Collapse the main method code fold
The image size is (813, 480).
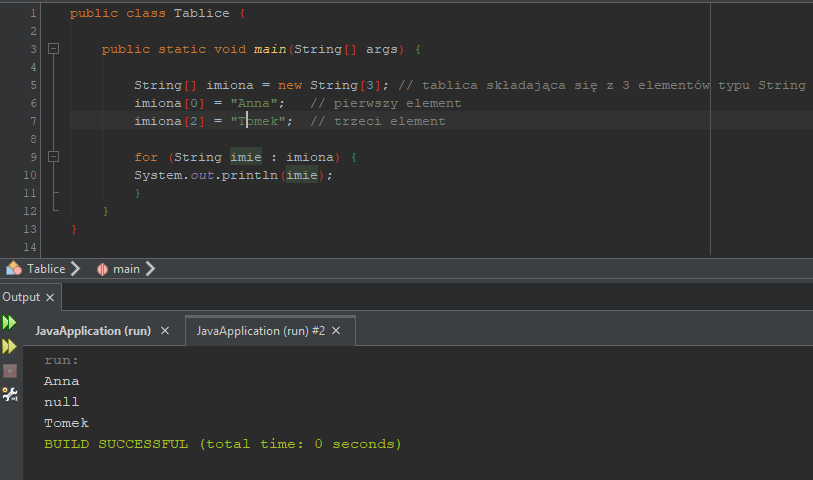[53, 49]
